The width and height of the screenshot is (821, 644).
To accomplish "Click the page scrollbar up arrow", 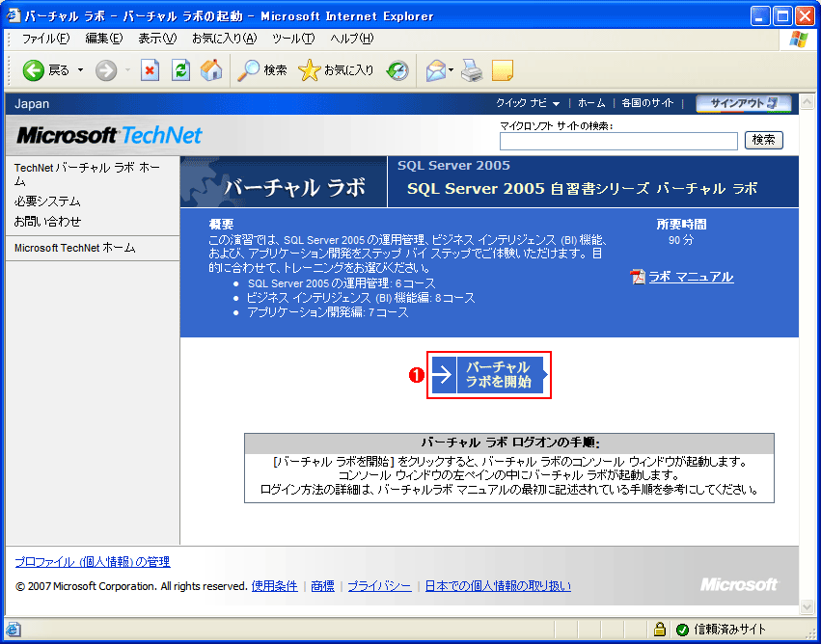I will click(807, 101).
